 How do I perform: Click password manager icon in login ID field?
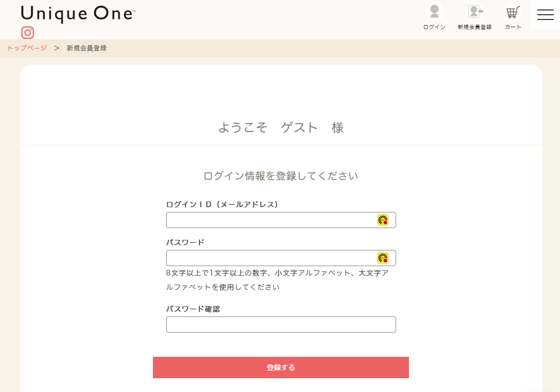coord(383,220)
